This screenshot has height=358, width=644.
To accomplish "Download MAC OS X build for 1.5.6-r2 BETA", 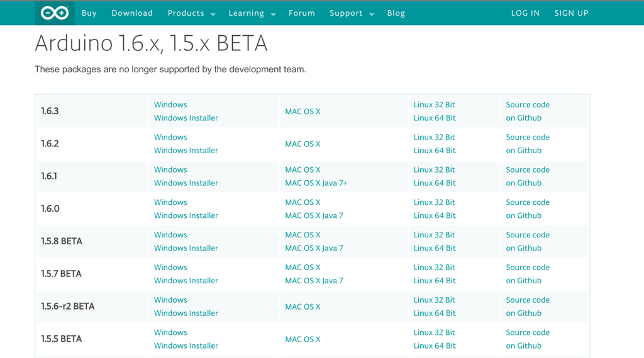I will [x=303, y=306].
